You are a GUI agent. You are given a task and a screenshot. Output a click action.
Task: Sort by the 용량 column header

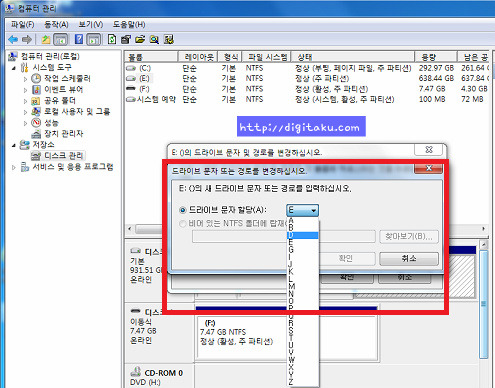click(435, 57)
